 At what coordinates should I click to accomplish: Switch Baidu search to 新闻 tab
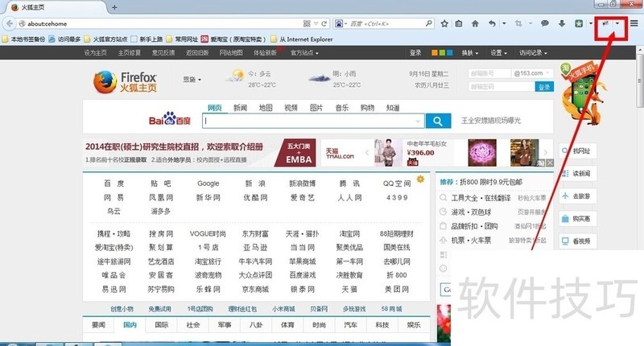point(240,108)
